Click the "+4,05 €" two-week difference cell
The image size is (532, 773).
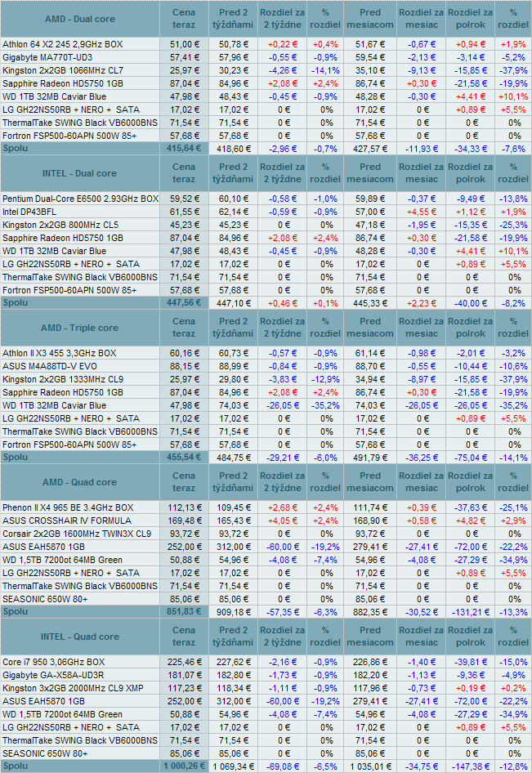click(x=283, y=521)
